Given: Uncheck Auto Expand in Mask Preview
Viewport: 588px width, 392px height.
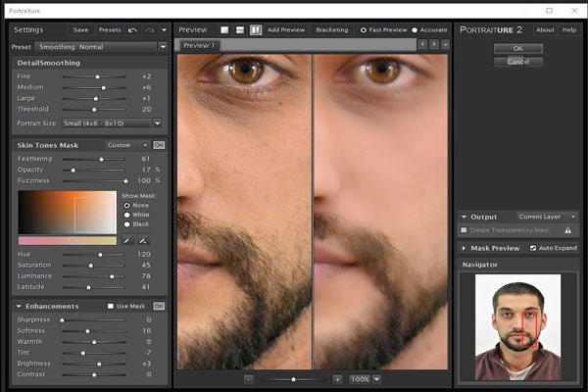Looking at the screenshot, I should tap(533, 248).
